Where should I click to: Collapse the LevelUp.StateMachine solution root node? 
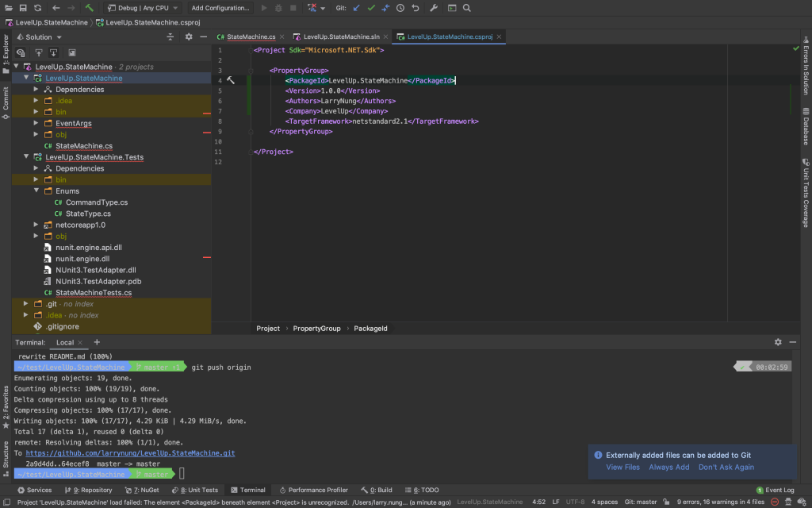(x=16, y=67)
